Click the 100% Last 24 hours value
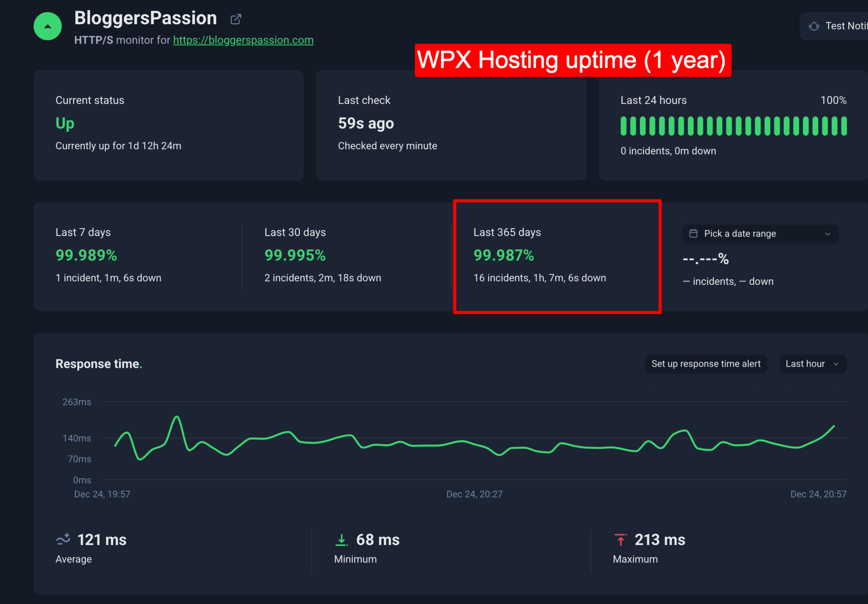The image size is (868, 604). point(833,100)
